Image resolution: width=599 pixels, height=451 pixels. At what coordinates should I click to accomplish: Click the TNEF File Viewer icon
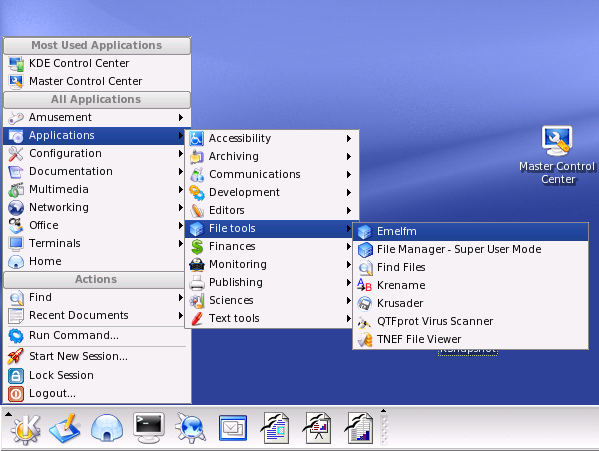[x=365, y=339]
